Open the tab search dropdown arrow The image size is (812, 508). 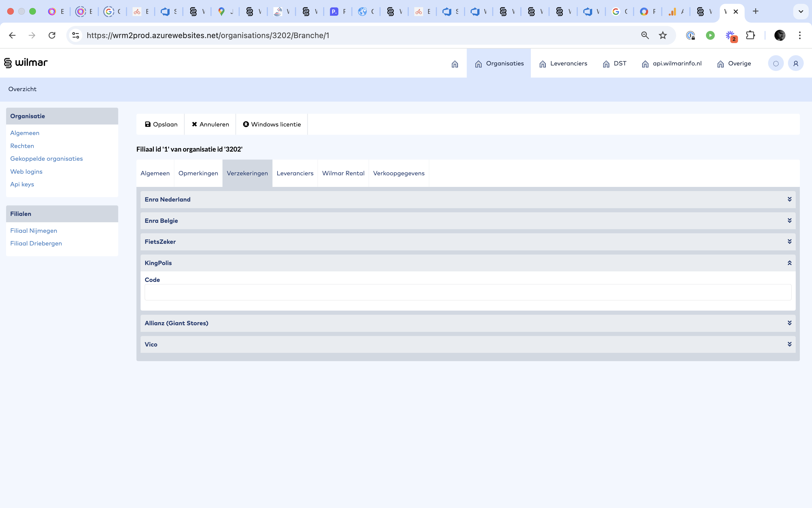[x=801, y=11]
